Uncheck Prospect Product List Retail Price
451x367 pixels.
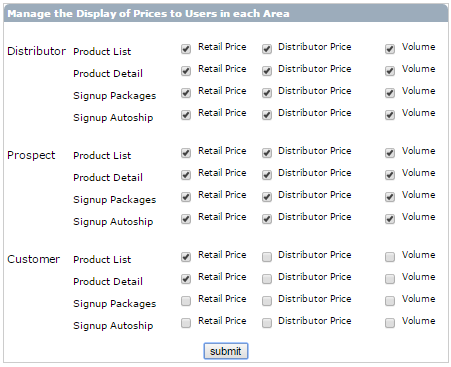(x=186, y=153)
